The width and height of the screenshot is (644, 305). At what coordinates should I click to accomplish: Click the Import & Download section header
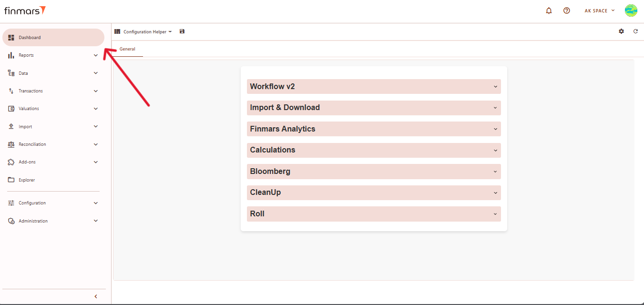point(374,108)
